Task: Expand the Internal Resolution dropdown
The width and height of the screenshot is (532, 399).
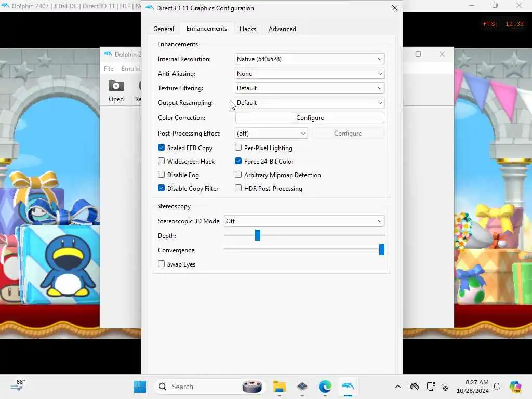Action: coord(310,59)
